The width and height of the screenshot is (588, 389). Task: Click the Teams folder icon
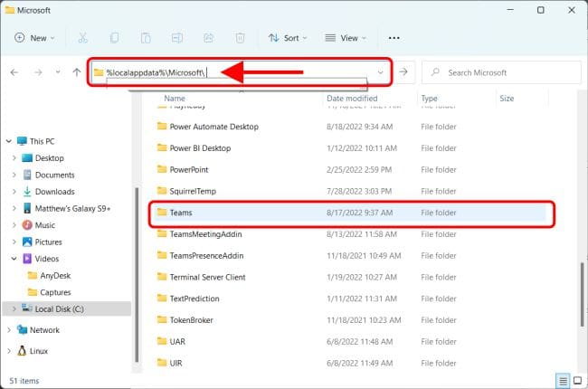click(x=162, y=213)
